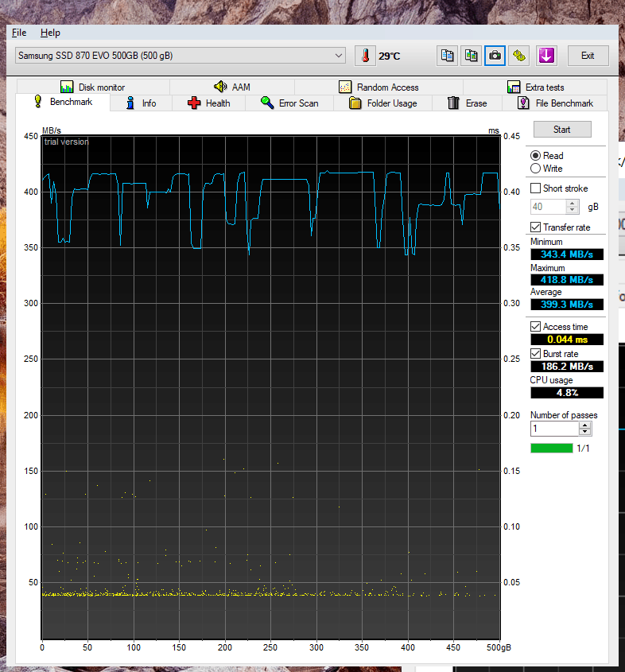This screenshot has width=625, height=672.
Task: Switch to the Random Access tab
Action: [378, 87]
